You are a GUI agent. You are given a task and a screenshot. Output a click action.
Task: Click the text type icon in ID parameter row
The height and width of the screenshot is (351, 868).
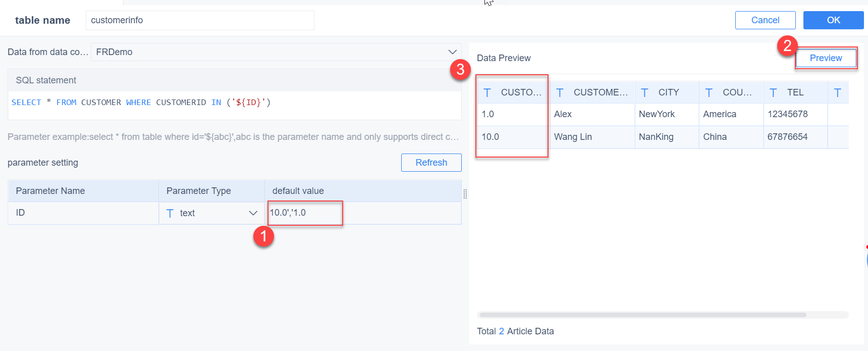(170, 213)
